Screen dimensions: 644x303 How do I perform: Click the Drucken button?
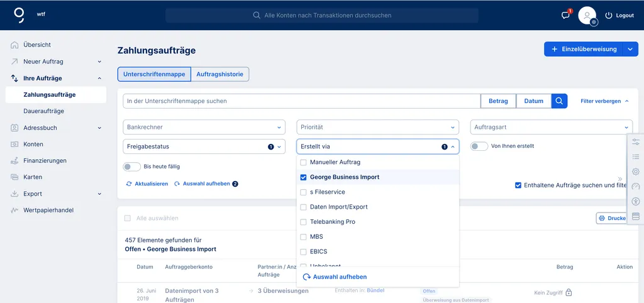611,218
